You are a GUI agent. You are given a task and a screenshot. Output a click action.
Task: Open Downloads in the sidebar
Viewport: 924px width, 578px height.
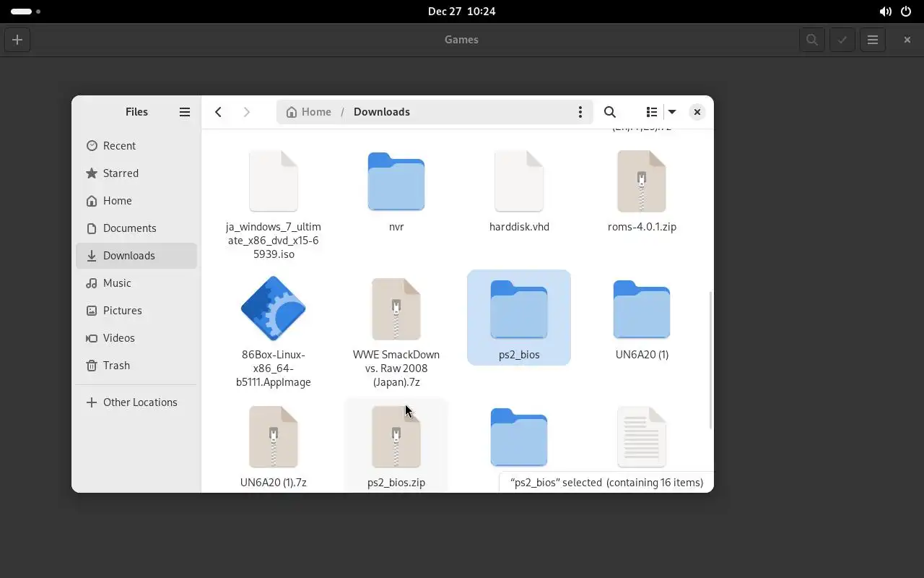[136, 256]
